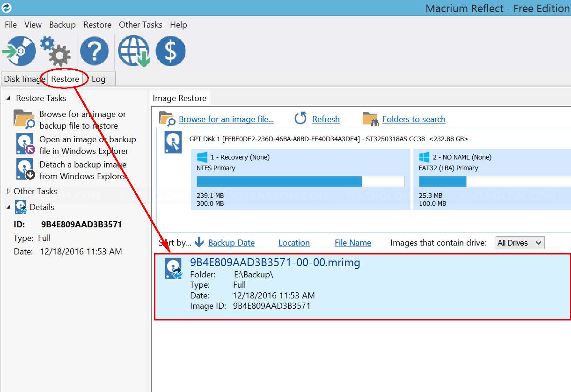Click the Details section disk icon
The width and height of the screenshot is (571, 392).
[21, 207]
